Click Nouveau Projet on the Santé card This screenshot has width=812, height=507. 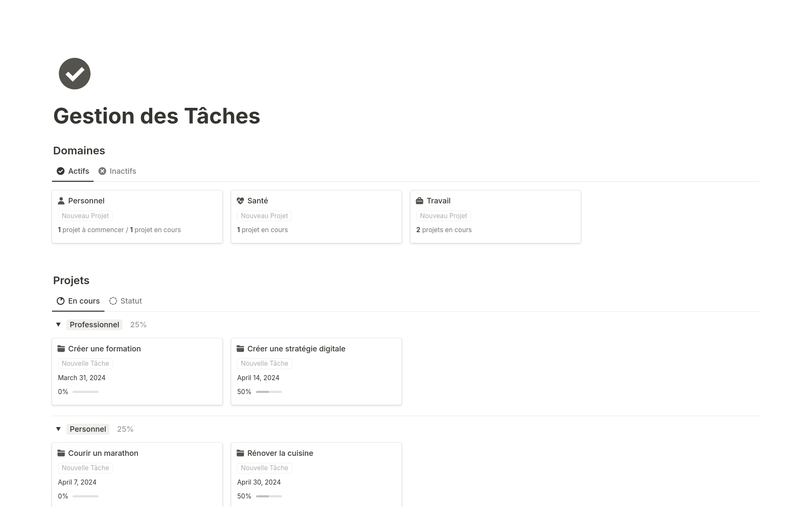coord(264,216)
